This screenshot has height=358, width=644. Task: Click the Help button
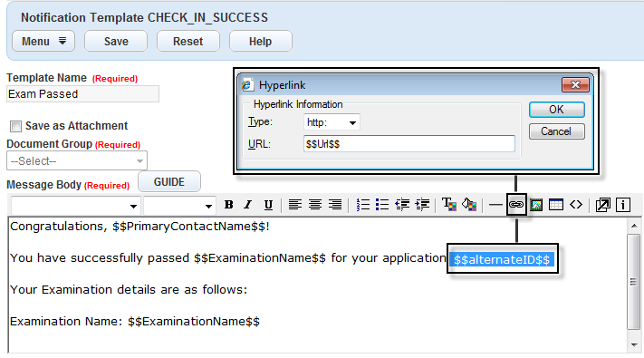[x=260, y=41]
